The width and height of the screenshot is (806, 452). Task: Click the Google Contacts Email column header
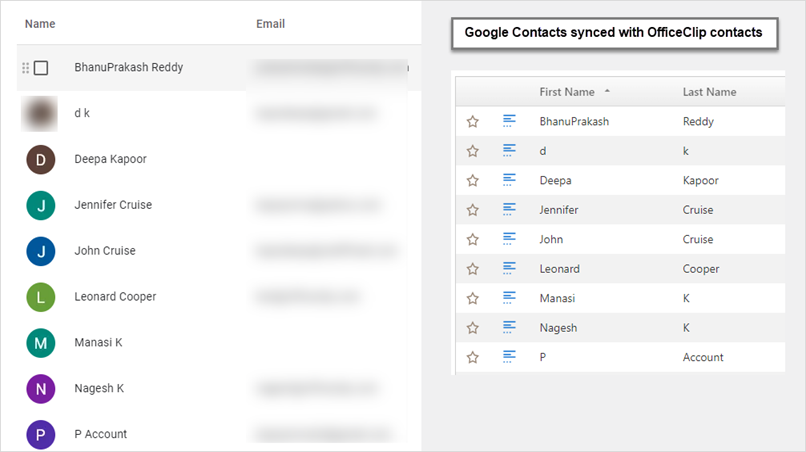(270, 24)
